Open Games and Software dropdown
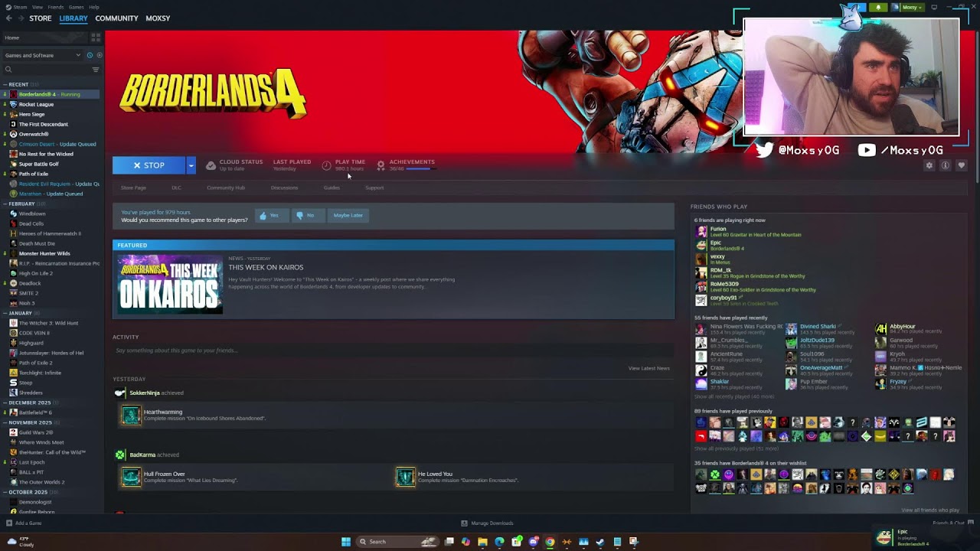The image size is (980, 551). 42,55
